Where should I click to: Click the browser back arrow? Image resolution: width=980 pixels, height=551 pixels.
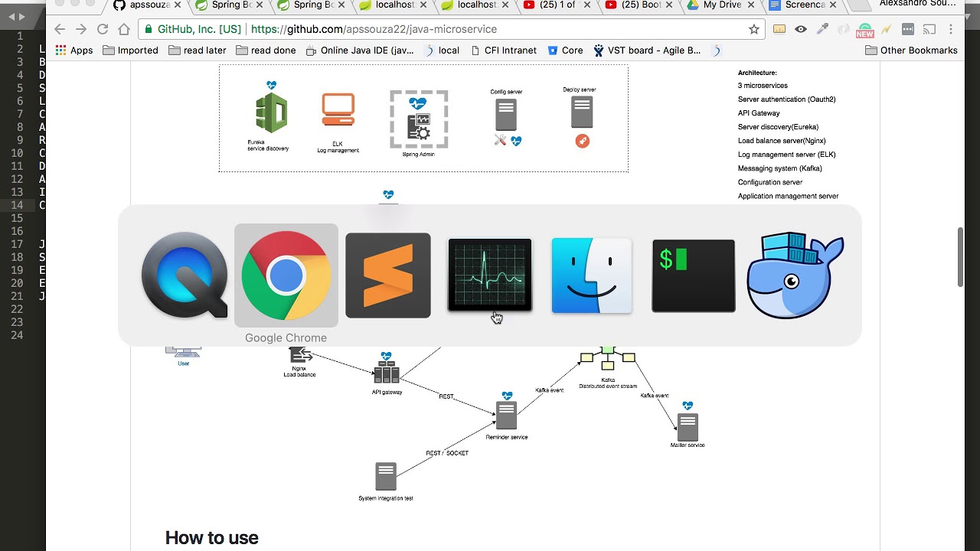[60, 29]
